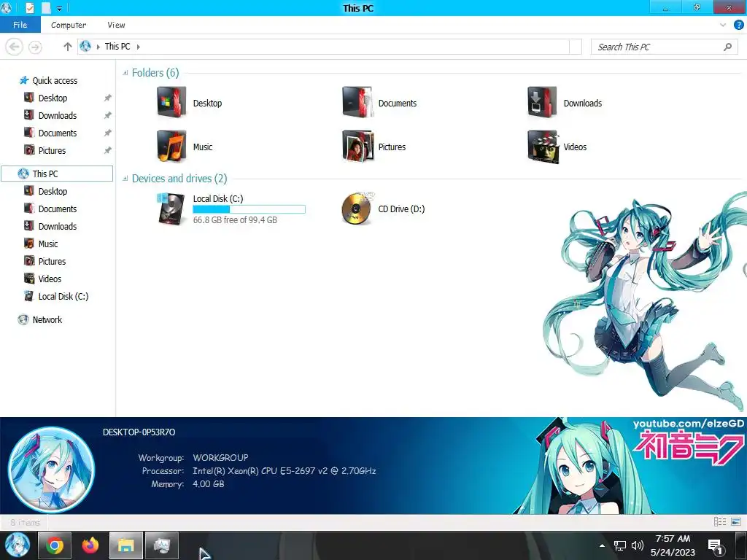Select Quick access in navigation pane
Viewport: 747px width, 560px height.
tap(55, 80)
